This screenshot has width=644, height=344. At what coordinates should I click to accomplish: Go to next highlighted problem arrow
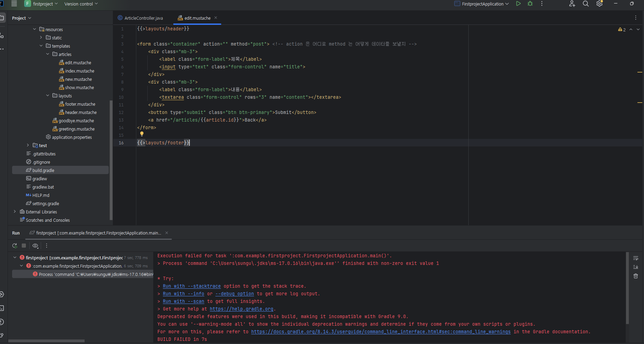[638, 30]
